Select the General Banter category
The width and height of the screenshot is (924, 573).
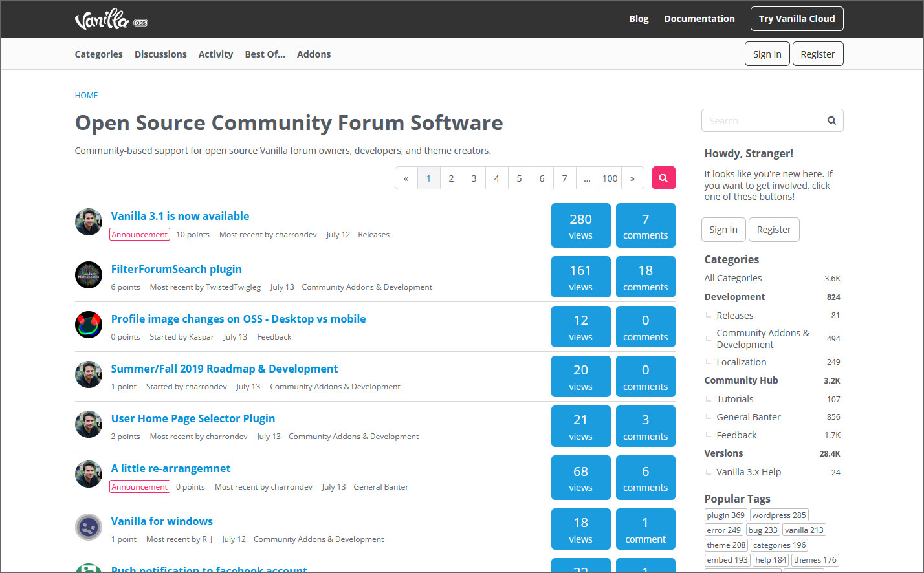click(748, 417)
